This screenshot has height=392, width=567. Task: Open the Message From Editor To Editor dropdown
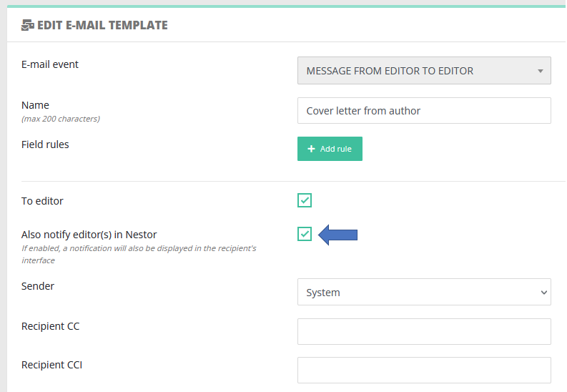[424, 71]
